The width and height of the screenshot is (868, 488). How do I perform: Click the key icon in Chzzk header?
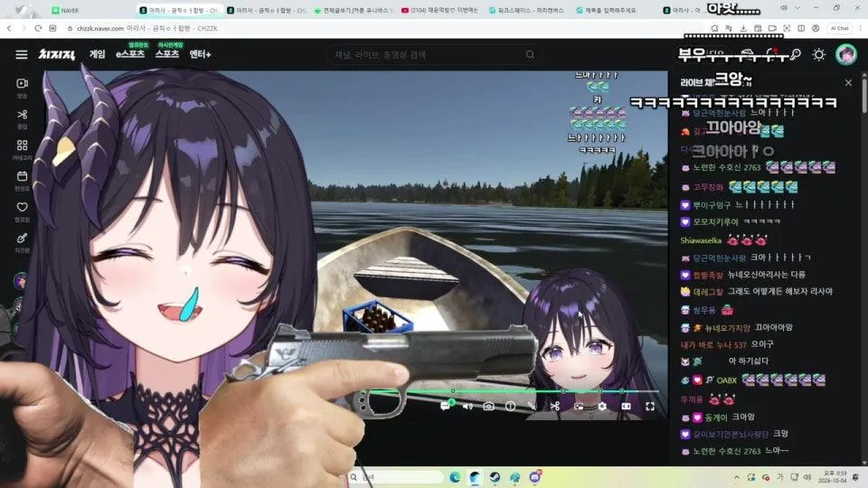pyautogui.click(x=796, y=54)
